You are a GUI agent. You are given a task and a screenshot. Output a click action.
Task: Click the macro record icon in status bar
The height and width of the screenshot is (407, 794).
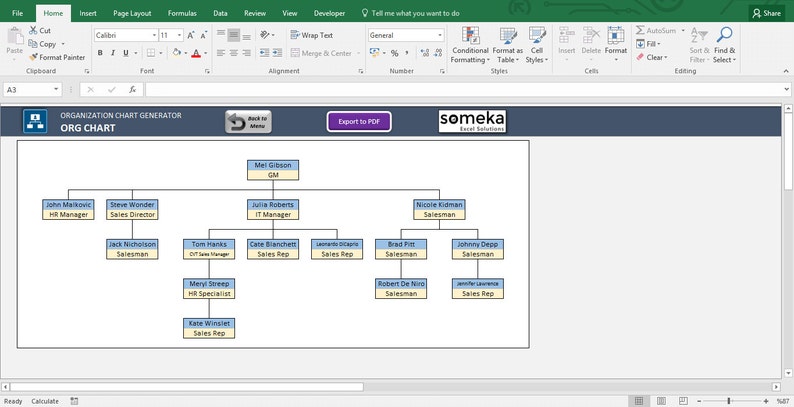click(x=74, y=401)
